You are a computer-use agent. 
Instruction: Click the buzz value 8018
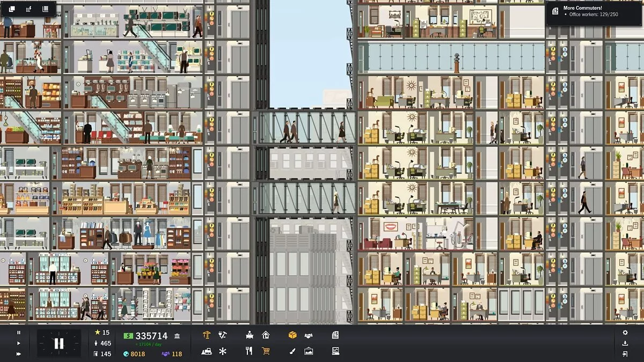coord(138,354)
